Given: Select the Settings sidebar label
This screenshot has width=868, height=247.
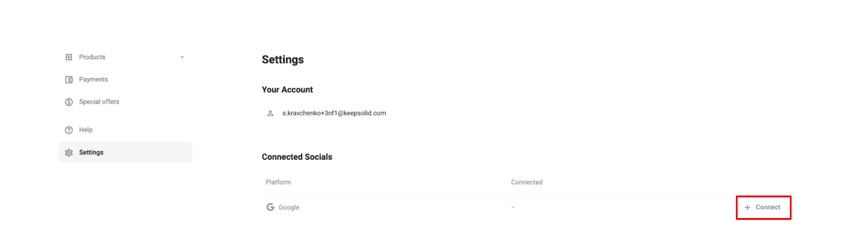Looking at the screenshot, I should (x=91, y=152).
